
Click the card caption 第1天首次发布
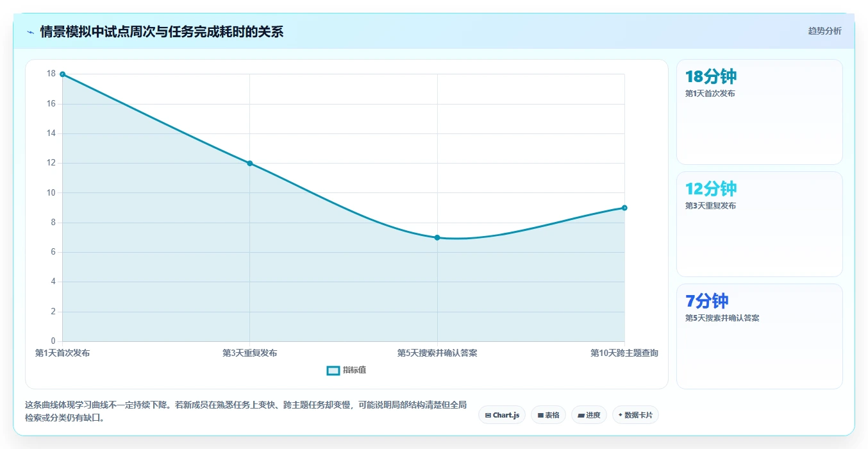pos(710,94)
